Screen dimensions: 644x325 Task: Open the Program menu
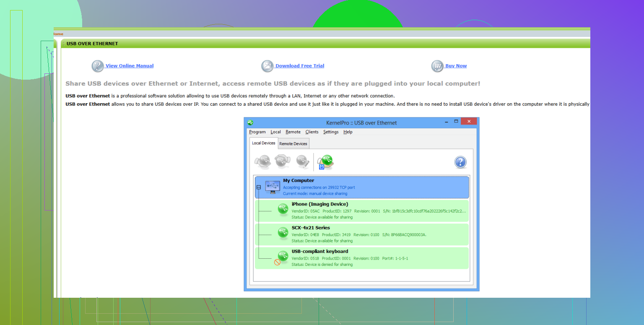[x=257, y=132]
